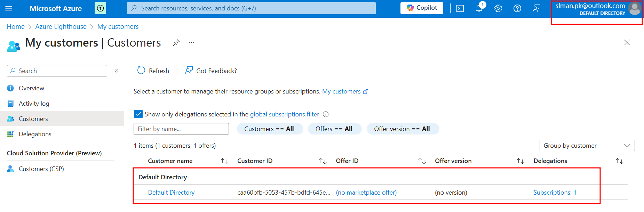
Task: Click the customer ID caa60bfb cell
Action: point(284,193)
